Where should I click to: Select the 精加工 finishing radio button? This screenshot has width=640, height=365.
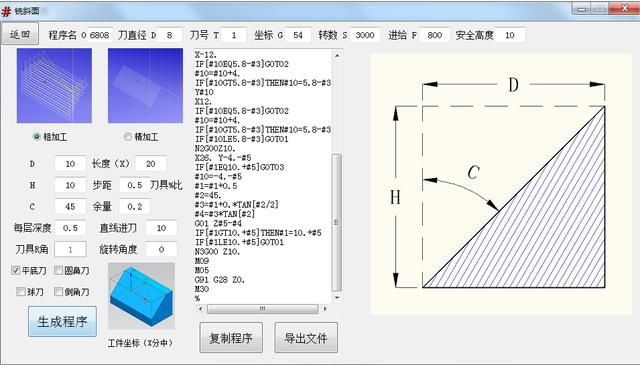point(128,137)
